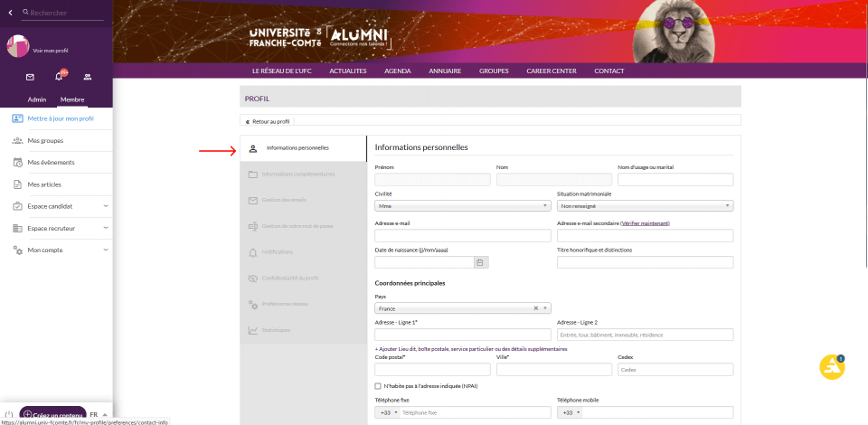868x425 pixels.
Task: Open the calendar picker for date of birth
Action: click(x=480, y=262)
